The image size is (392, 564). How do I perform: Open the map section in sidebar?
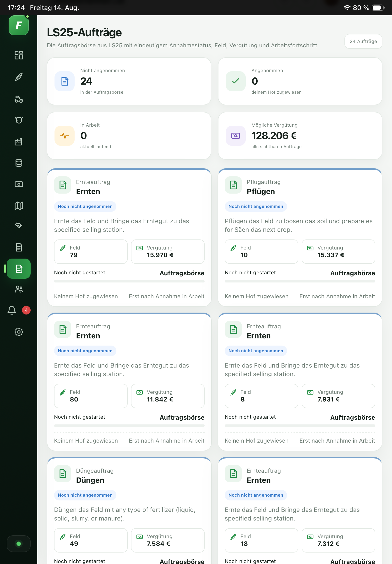(x=19, y=206)
